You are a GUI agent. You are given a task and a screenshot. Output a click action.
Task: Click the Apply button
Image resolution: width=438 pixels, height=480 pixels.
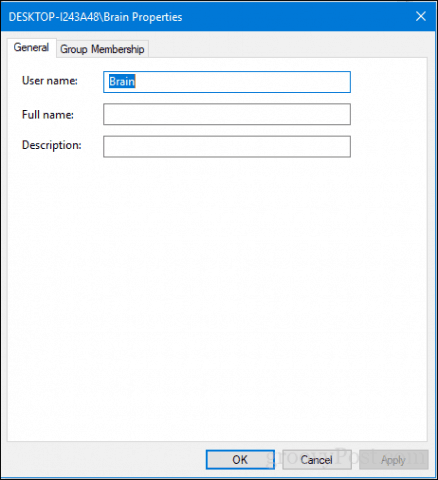coord(393,460)
